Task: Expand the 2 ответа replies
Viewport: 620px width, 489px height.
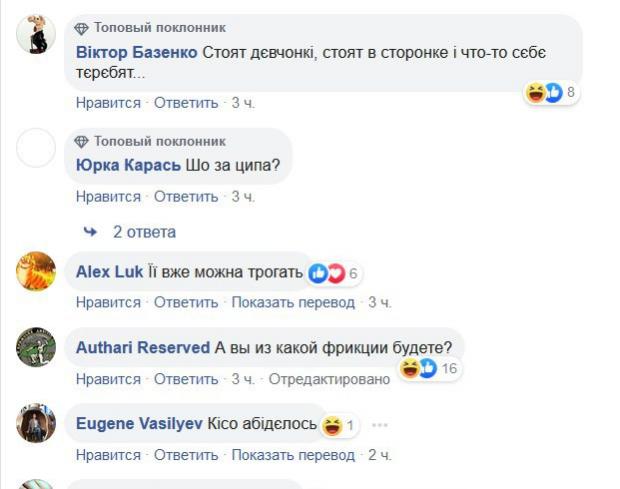Action: click(144, 232)
